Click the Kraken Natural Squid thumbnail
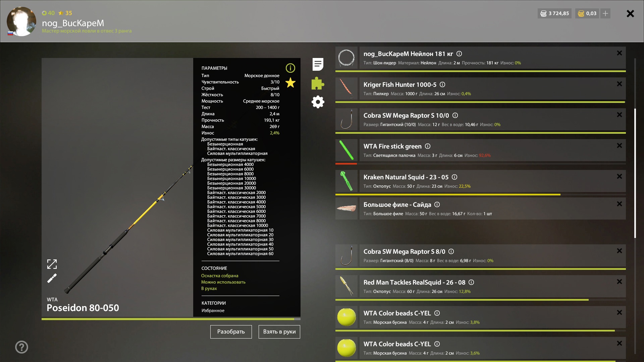Viewport: 644px width, 362px height. click(x=346, y=181)
